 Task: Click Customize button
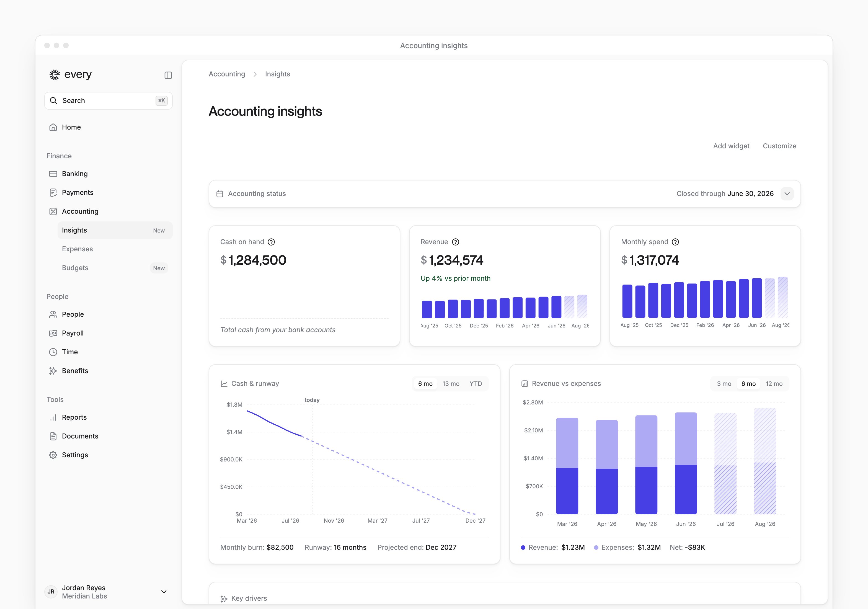pos(779,146)
